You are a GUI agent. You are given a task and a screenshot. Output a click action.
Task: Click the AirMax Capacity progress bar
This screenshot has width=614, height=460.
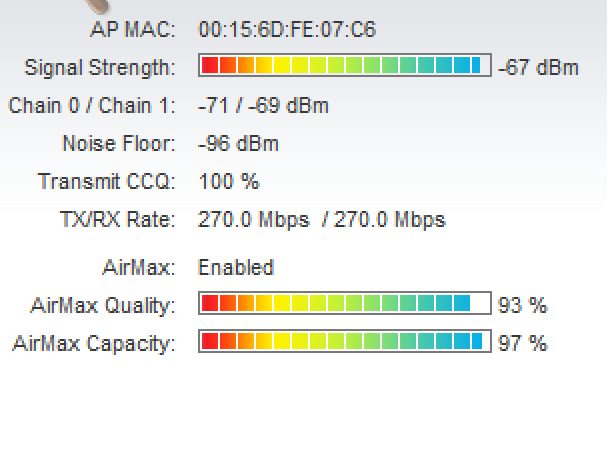pos(345,342)
